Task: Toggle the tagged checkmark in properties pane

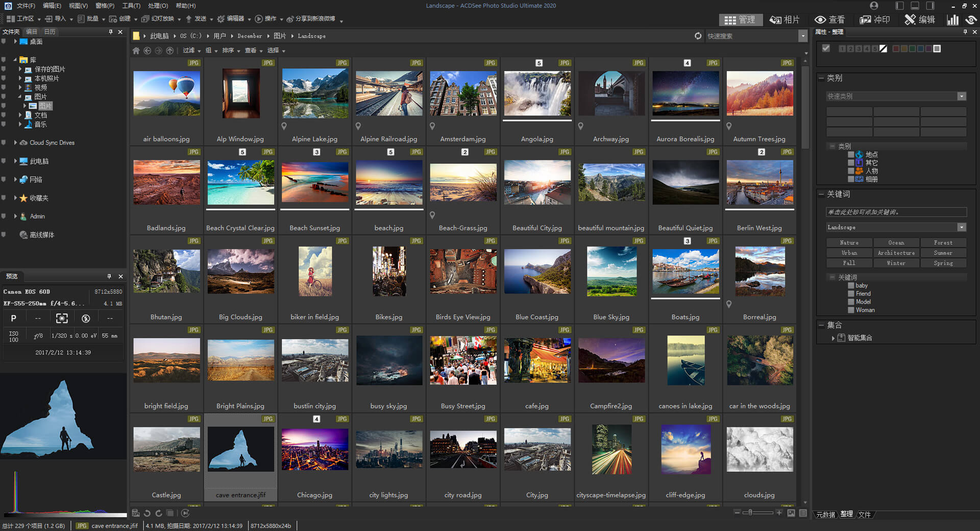Action: coord(826,49)
